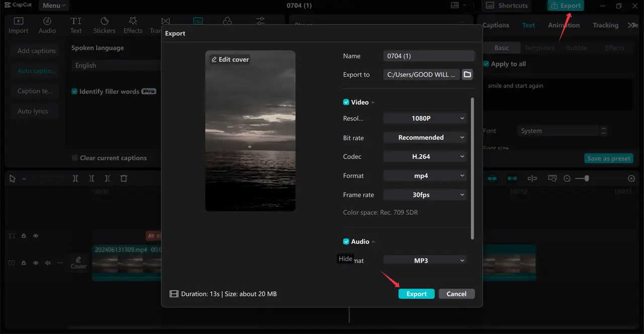Click the Split clip icon
The height and width of the screenshot is (334, 644).
click(75, 179)
